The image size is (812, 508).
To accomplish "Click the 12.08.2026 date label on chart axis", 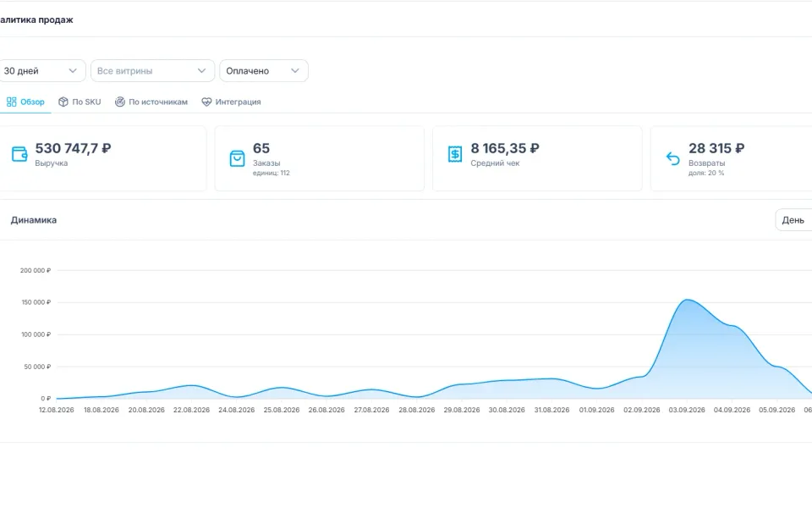I will click(57, 410).
